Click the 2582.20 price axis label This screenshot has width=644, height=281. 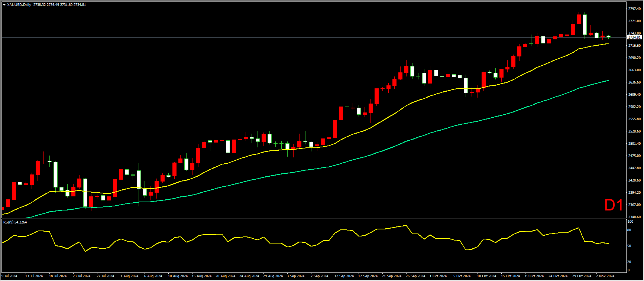634,107
